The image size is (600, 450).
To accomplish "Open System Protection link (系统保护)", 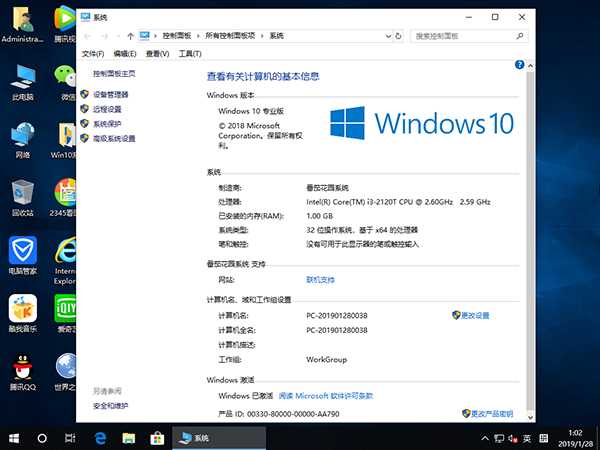I will [x=107, y=124].
